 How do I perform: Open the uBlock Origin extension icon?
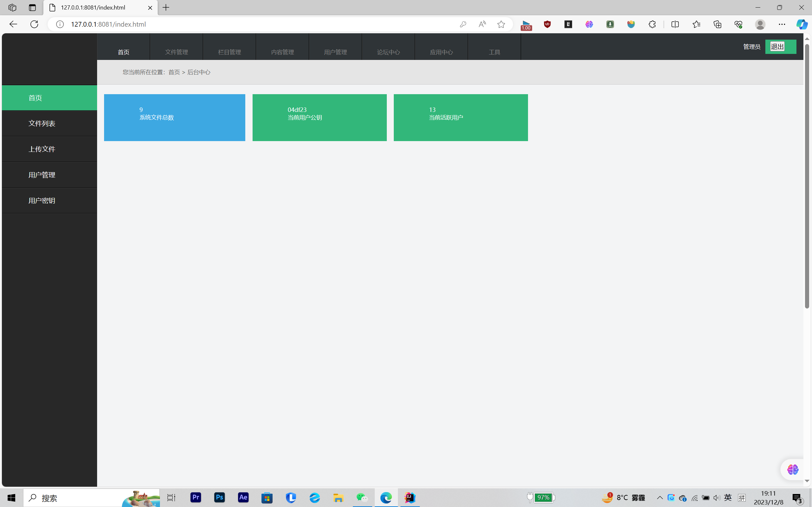point(547,24)
